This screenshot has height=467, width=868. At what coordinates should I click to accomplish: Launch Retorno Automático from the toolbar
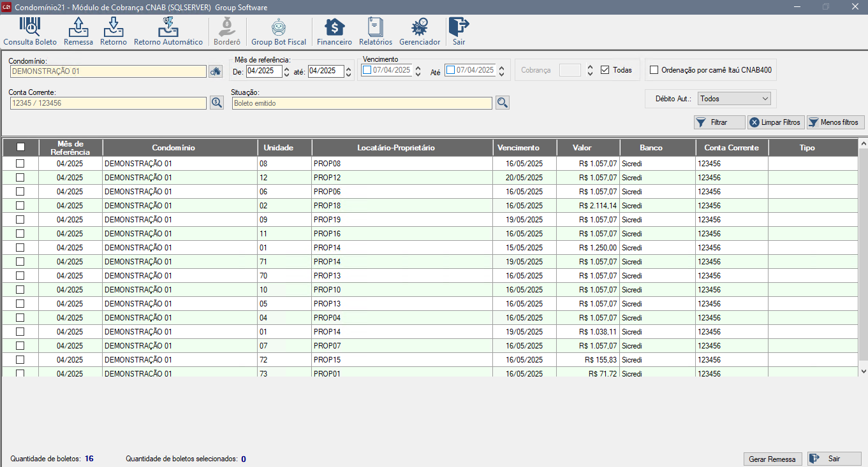pos(168,31)
